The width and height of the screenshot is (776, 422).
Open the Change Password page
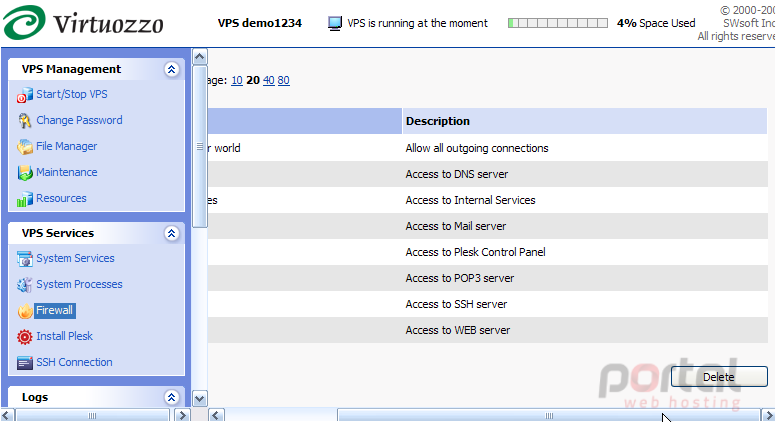(x=79, y=120)
